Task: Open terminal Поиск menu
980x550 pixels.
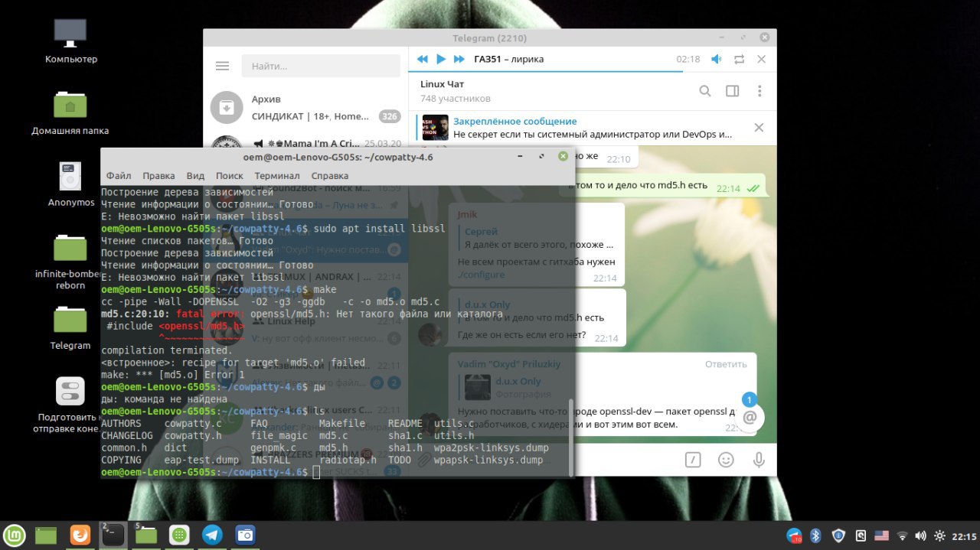Action: click(x=230, y=176)
